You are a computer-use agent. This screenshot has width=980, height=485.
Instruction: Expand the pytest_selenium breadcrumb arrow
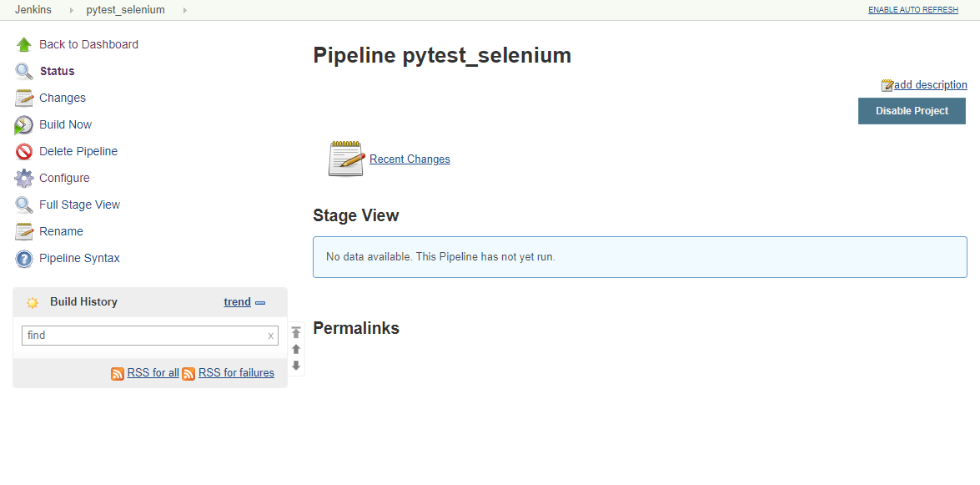184,10
